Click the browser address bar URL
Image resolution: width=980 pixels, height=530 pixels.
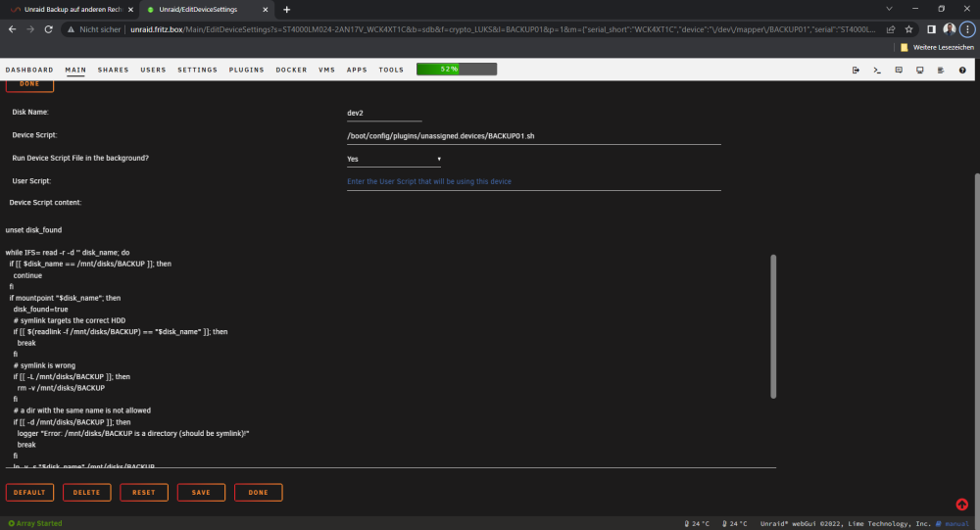point(503,29)
